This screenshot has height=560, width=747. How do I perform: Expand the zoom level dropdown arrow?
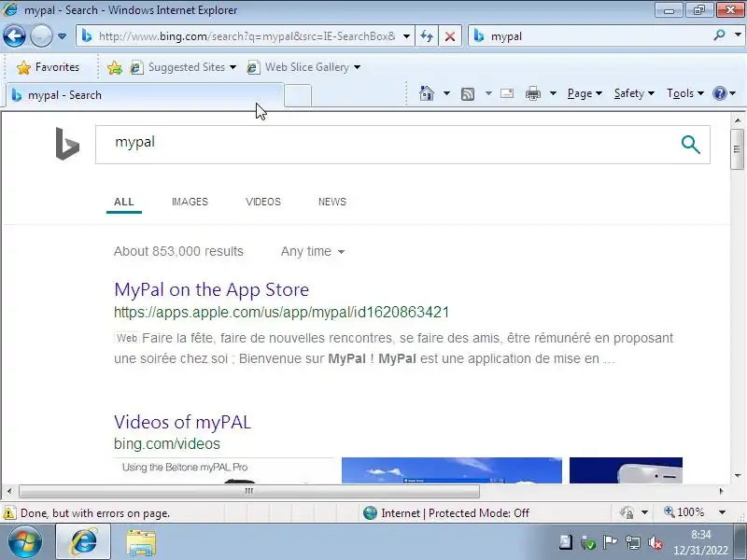point(722,512)
